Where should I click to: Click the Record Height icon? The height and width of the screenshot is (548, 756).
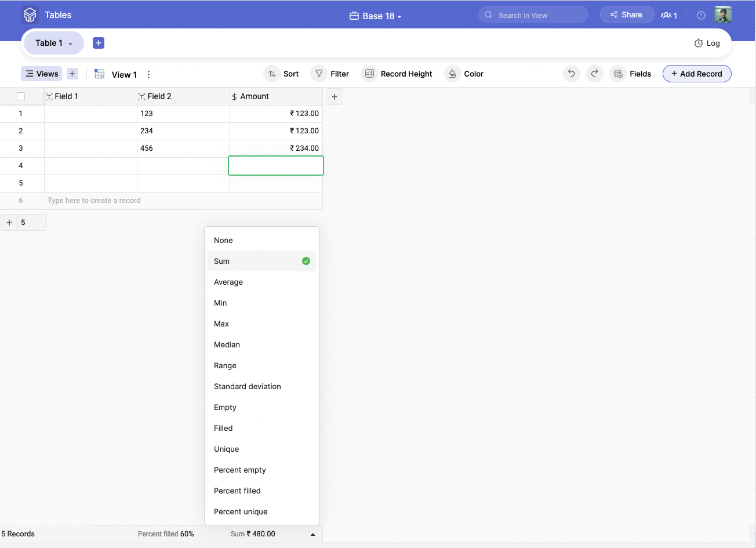tap(369, 74)
